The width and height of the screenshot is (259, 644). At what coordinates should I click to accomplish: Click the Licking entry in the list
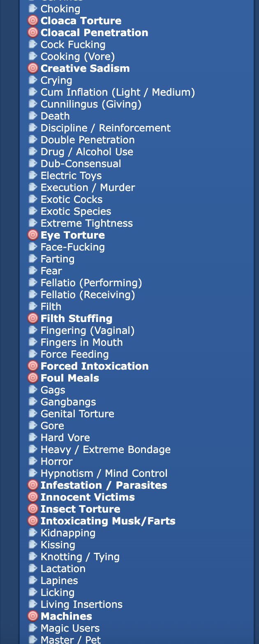[x=58, y=593]
